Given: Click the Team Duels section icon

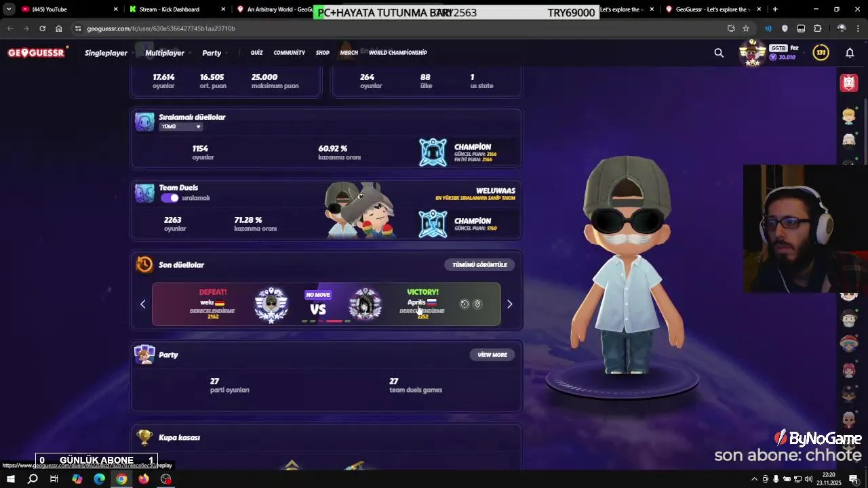Looking at the screenshot, I should pos(144,193).
